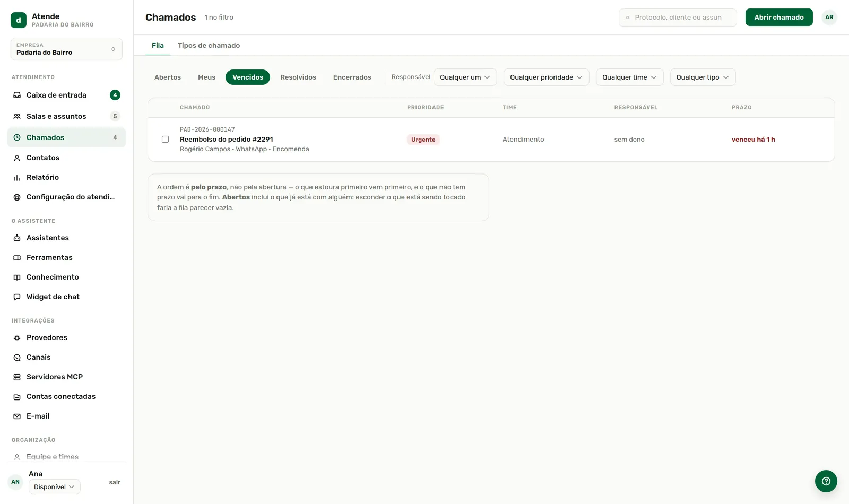The height and width of the screenshot is (504, 849).
Task: Click the 'venceu há 1 h' deadline
Action: pyautogui.click(x=753, y=140)
